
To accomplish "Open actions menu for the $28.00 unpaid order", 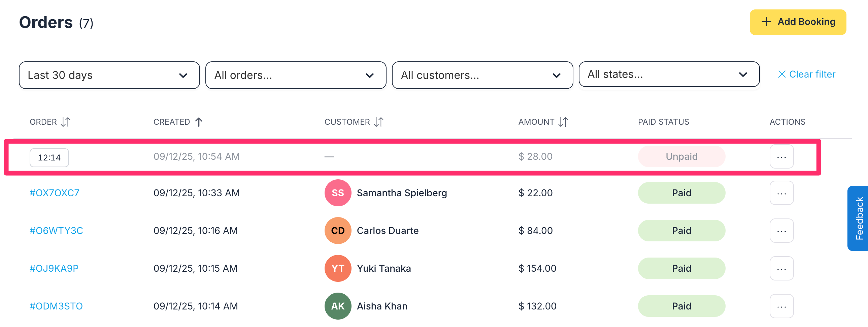I will (781, 156).
